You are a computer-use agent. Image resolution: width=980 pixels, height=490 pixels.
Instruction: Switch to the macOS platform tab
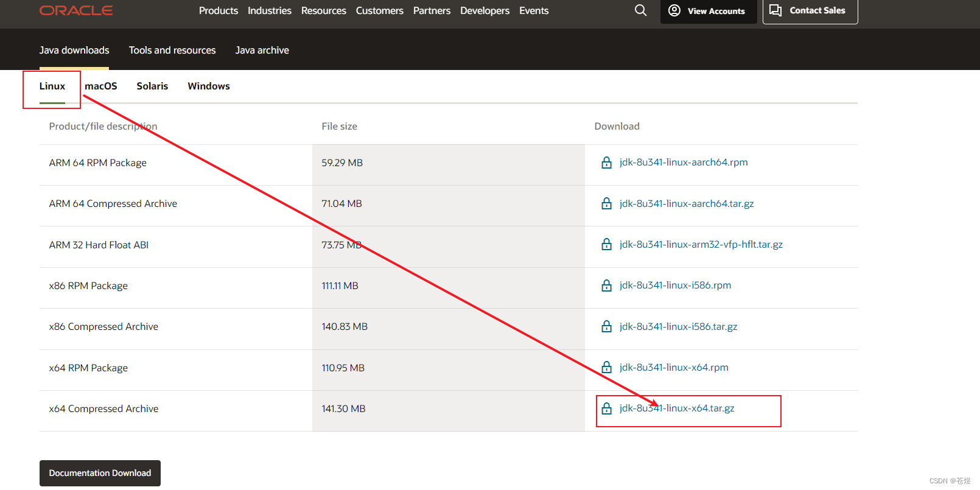click(101, 86)
